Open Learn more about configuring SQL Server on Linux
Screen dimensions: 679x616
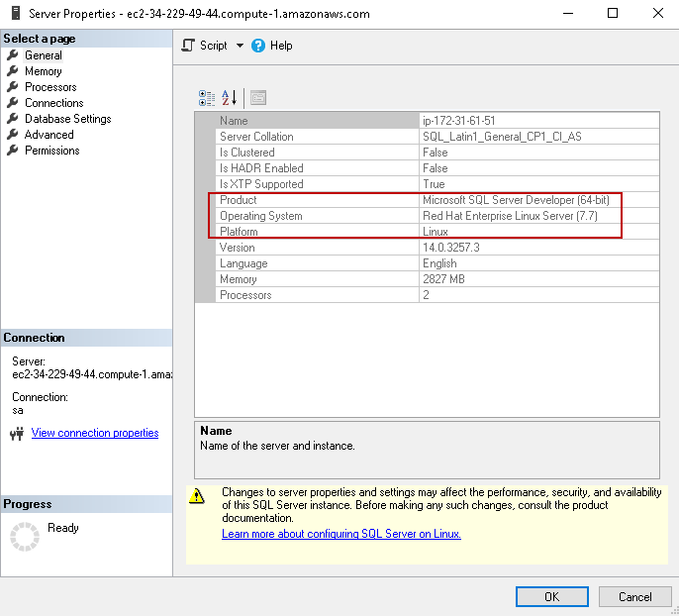(341, 534)
